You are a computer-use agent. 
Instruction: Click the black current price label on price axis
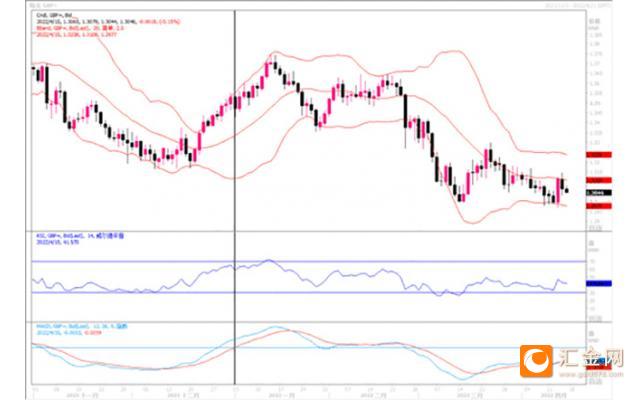[x=599, y=193]
